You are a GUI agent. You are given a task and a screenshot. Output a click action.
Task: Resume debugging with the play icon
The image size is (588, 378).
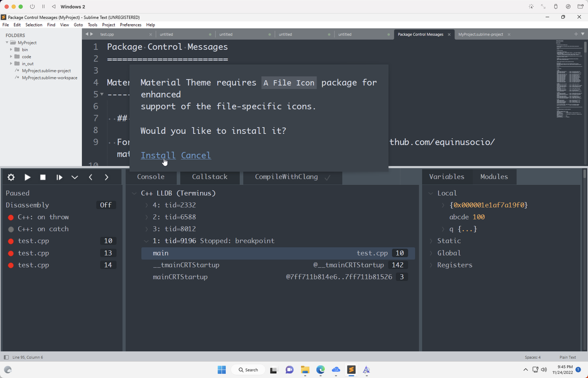[x=27, y=177]
